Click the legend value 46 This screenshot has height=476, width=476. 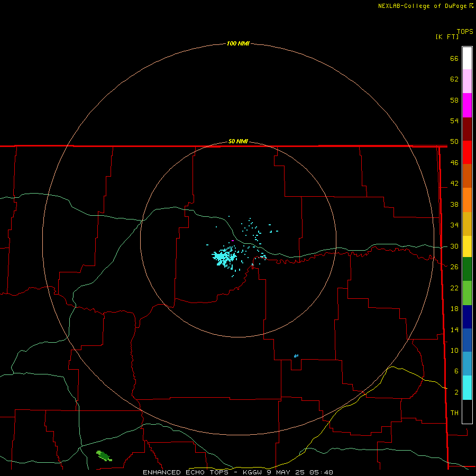[454, 163]
